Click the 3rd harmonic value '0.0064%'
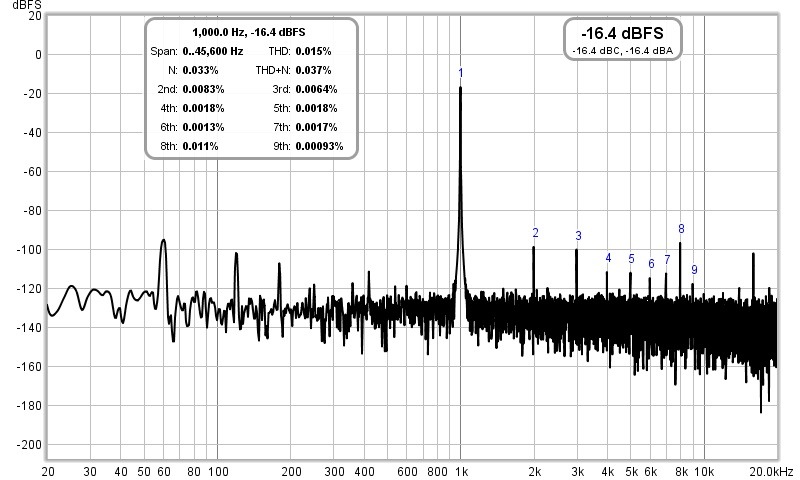The width and height of the screenshot is (800, 480). 316,89
